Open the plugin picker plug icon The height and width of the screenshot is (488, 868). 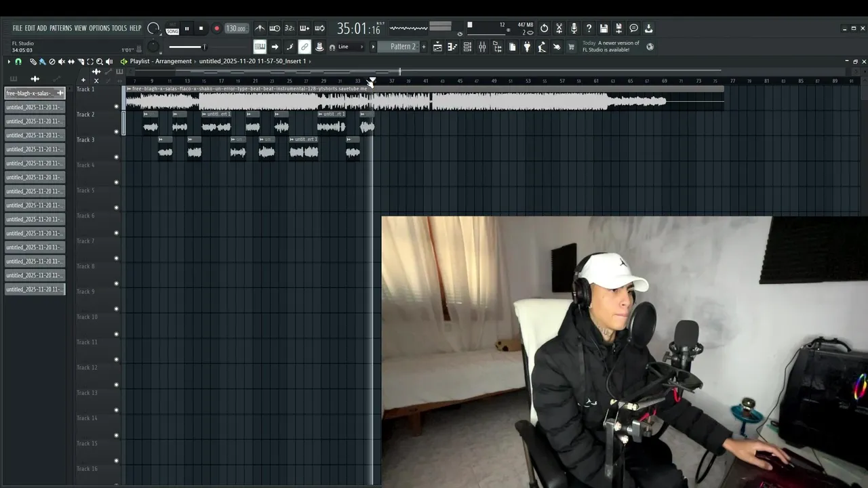click(527, 47)
